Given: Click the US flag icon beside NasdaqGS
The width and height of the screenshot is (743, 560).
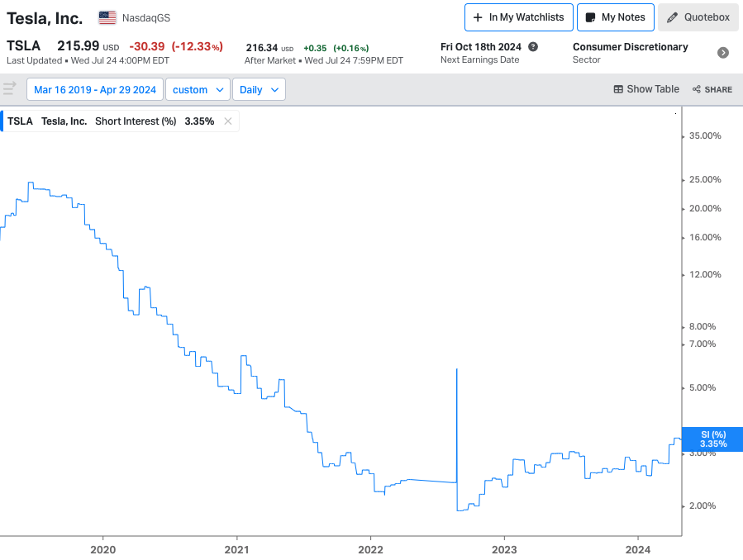Looking at the screenshot, I should [x=107, y=17].
